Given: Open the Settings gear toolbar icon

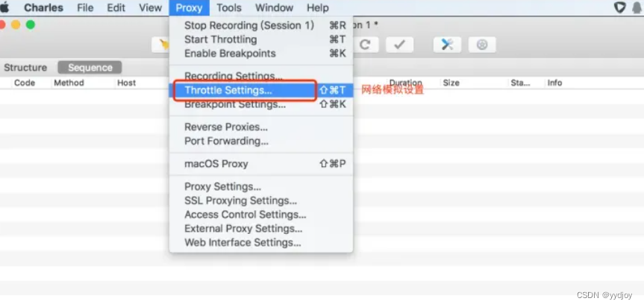Looking at the screenshot, I should click(482, 45).
